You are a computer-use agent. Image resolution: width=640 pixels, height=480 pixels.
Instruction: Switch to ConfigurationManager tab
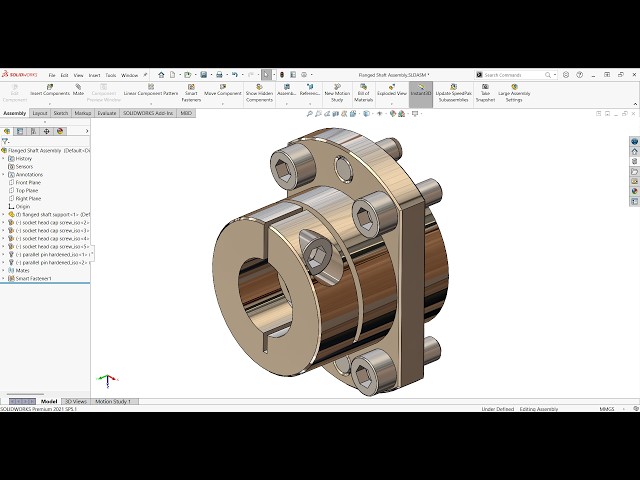(x=33, y=131)
